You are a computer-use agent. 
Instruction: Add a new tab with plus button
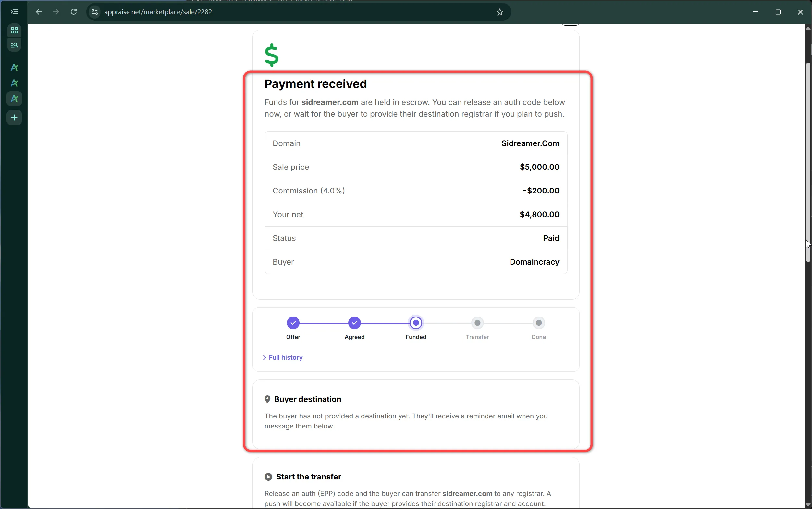point(14,118)
